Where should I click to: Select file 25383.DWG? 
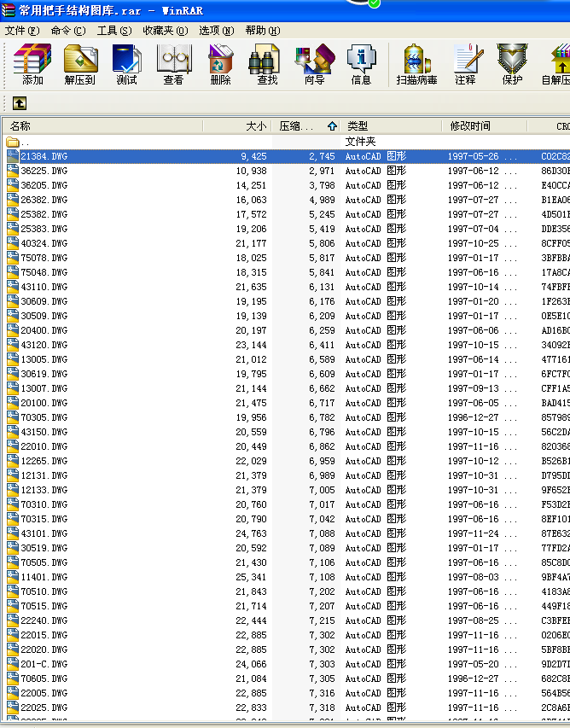(44, 229)
